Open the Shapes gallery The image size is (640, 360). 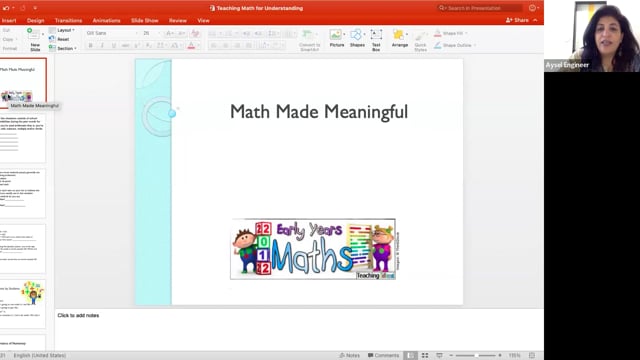357,39
